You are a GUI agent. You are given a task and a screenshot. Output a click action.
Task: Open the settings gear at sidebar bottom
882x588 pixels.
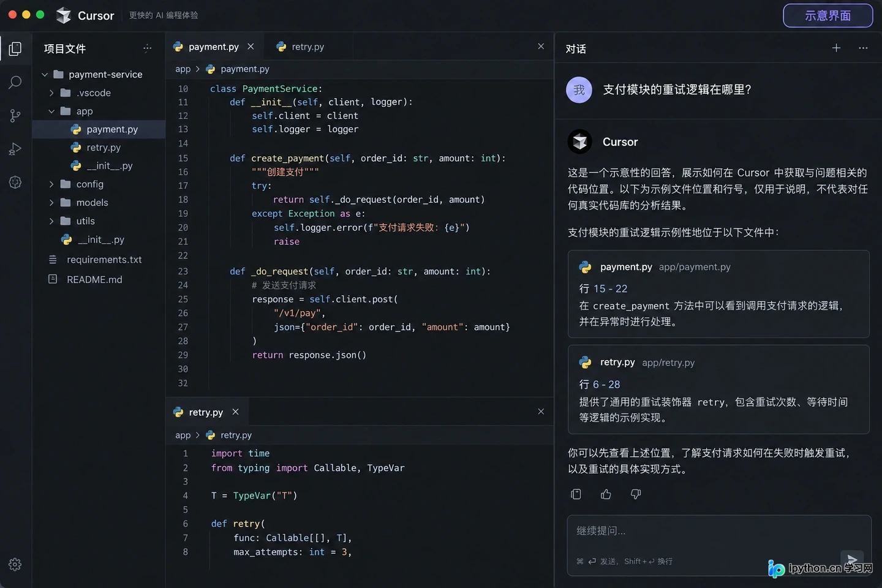point(15,564)
